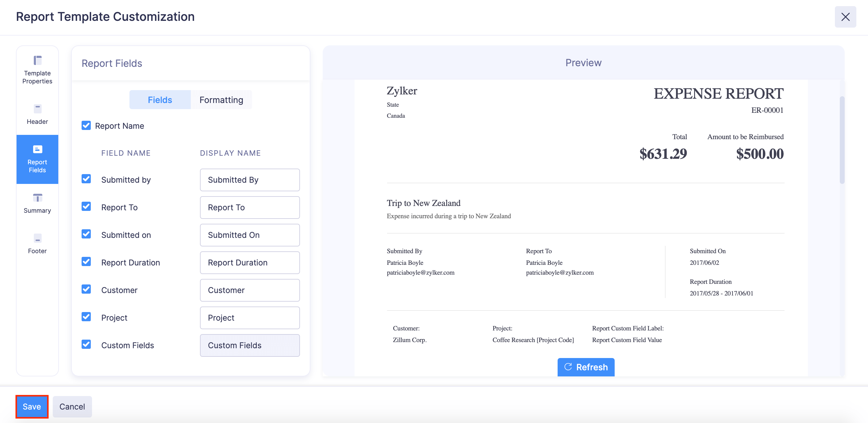Select the Header section icon
The image size is (868, 423).
pos(37,114)
